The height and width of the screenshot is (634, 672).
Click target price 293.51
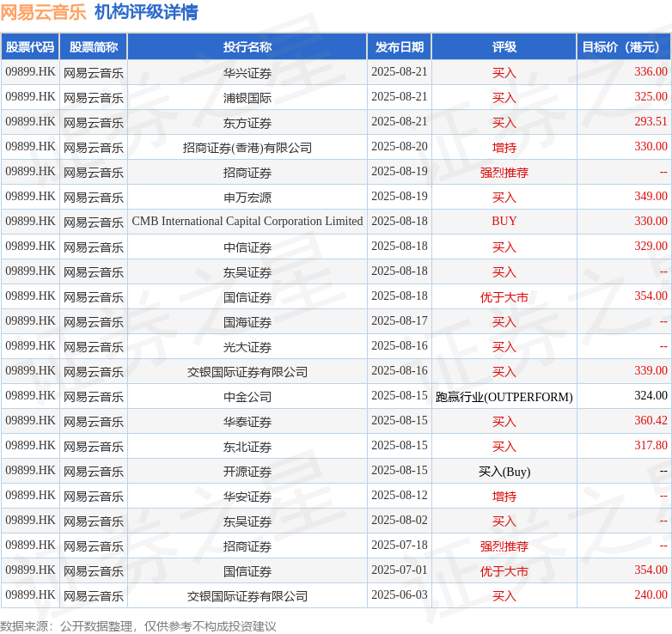click(x=651, y=121)
